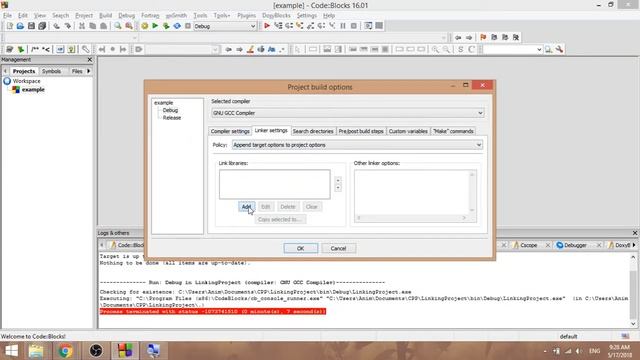The image size is (640, 360).
Task: Click the Copy toolbar icon
Action: coord(93,26)
